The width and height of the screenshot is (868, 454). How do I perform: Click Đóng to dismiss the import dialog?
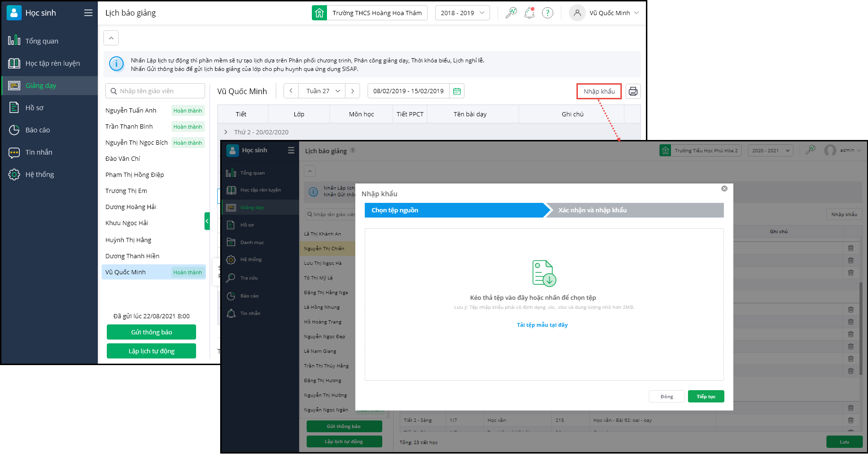[667, 396]
